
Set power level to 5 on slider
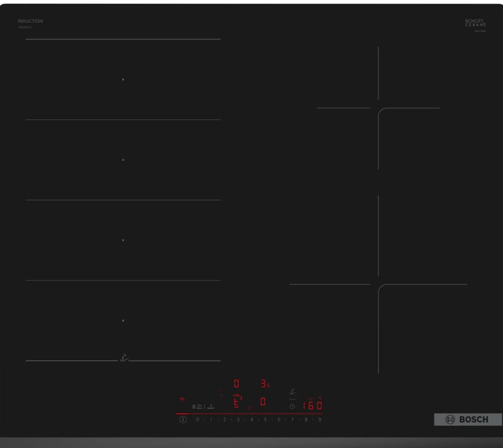pos(265,420)
